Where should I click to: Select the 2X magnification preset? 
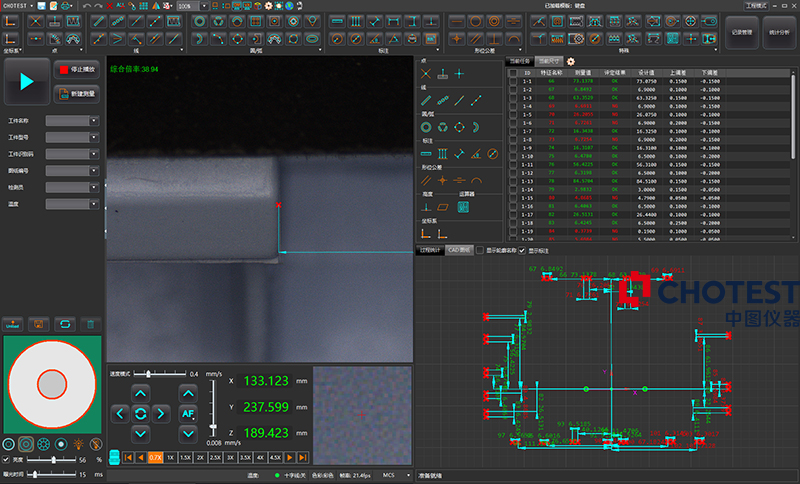(x=200, y=457)
